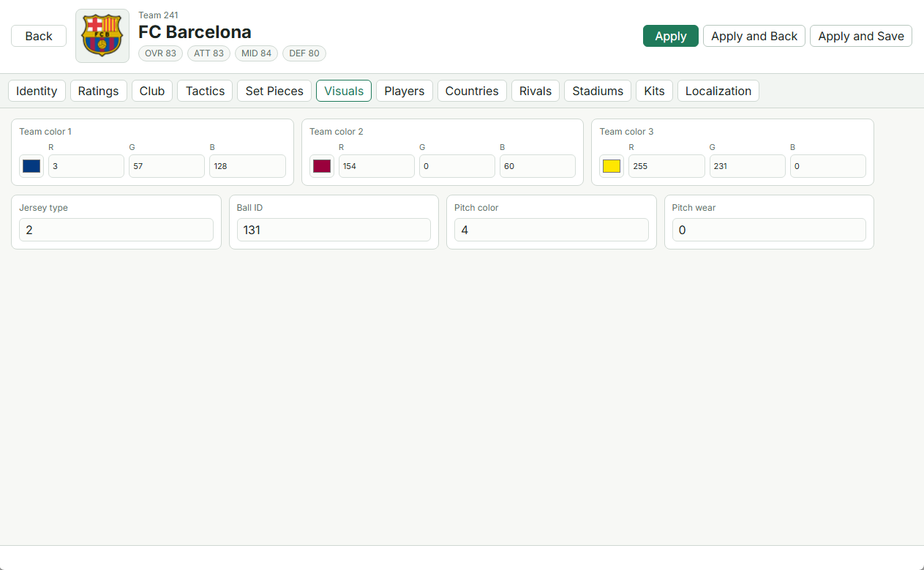Click the Team 241 label

(158, 15)
